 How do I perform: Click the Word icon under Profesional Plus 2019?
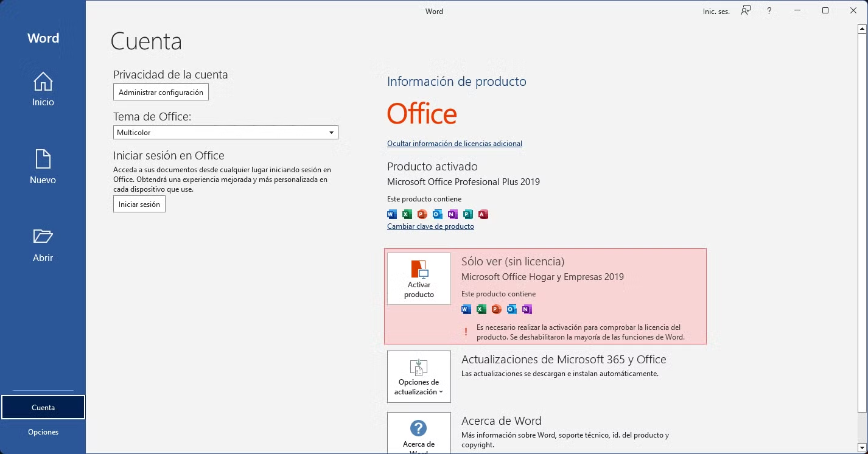click(392, 214)
